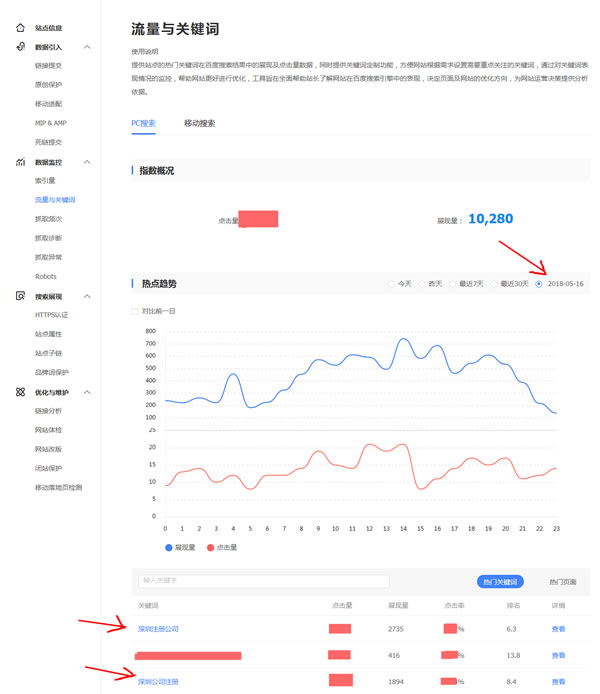This screenshot has height=694, width=600.
Task: Switch to the 移动搜索 tab
Action: (x=199, y=123)
